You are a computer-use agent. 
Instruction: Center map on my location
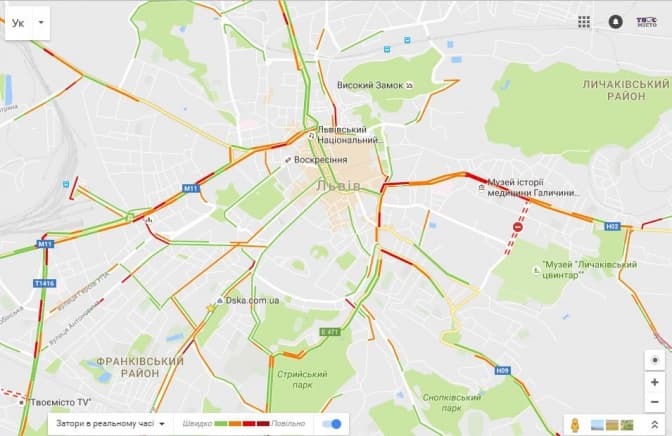[654, 361]
